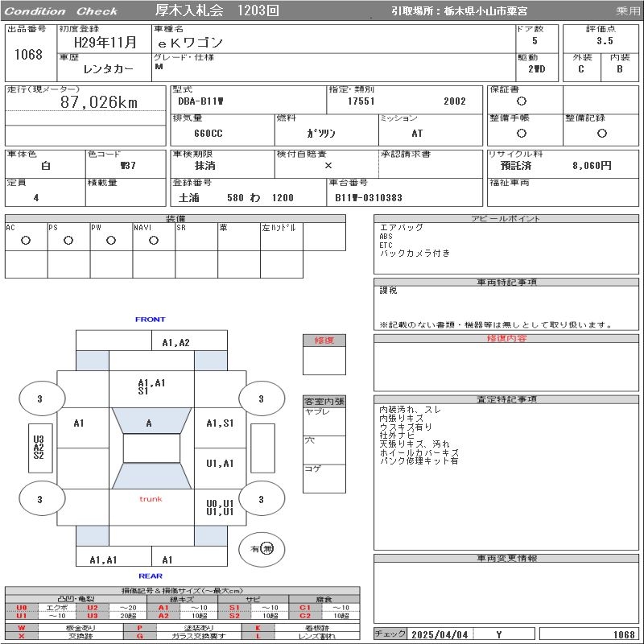Select designation number 17551
This screenshot has height=644, width=644.
(x=361, y=101)
